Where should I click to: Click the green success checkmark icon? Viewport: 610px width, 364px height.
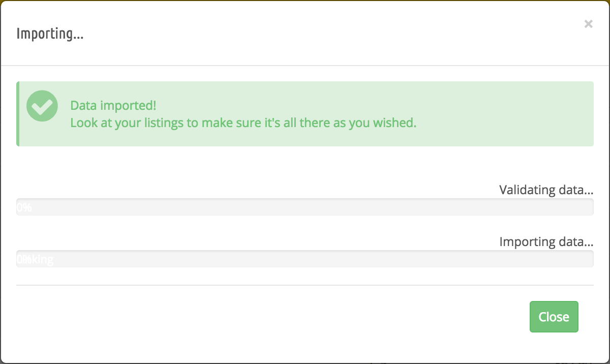tap(42, 106)
